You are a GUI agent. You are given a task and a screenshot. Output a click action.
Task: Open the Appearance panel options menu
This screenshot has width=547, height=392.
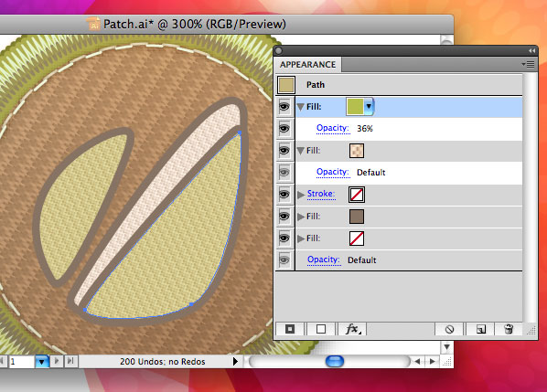528,65
